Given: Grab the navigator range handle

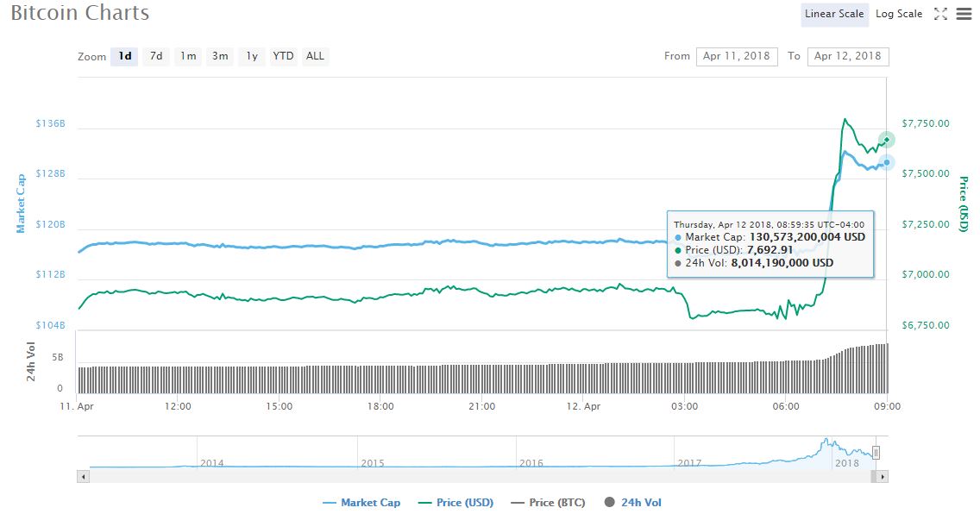Looking at the screenshot, I should 876,453.
